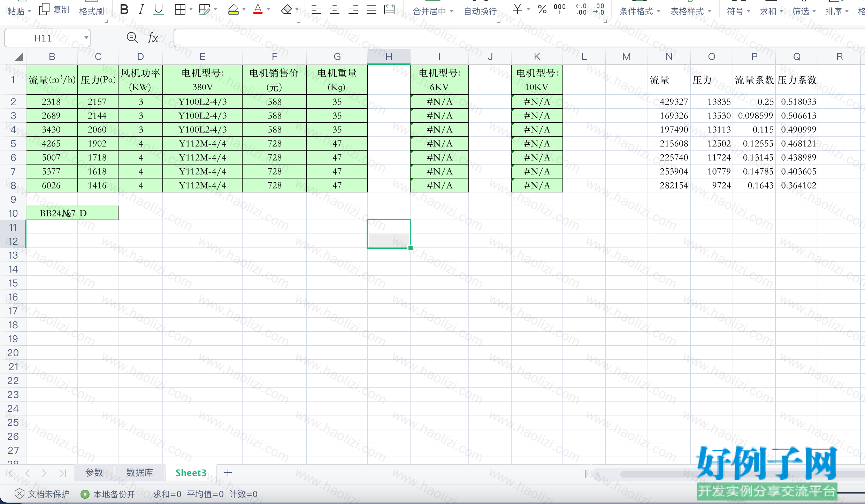
Task: Apply percent style
Action: (x=542, y=9)
